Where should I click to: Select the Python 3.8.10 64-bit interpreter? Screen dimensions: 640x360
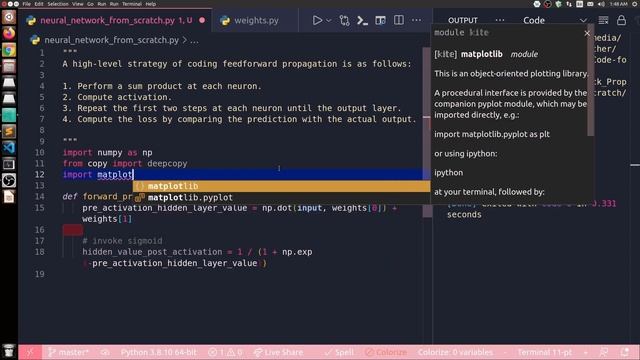pyautogui.click(x=158, y=352)
